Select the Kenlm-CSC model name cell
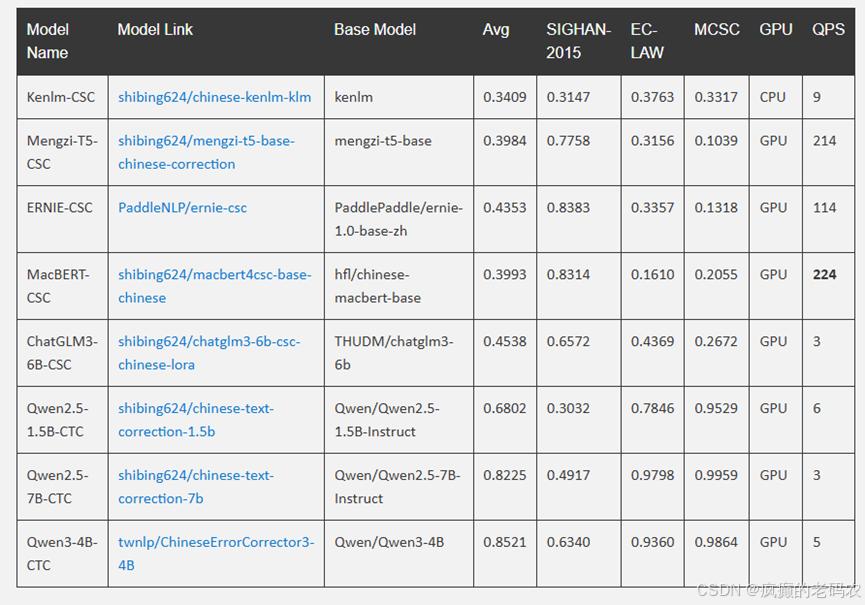 [61, 97]
